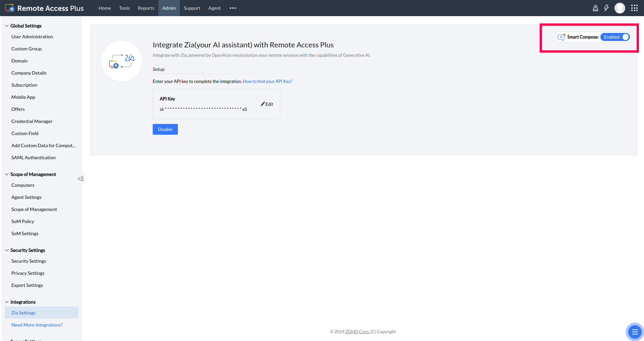Image resolution: width=644 pixels, height=341 pixels.
Task: Collapse the Global Settings section
Action: coord(6,26)
